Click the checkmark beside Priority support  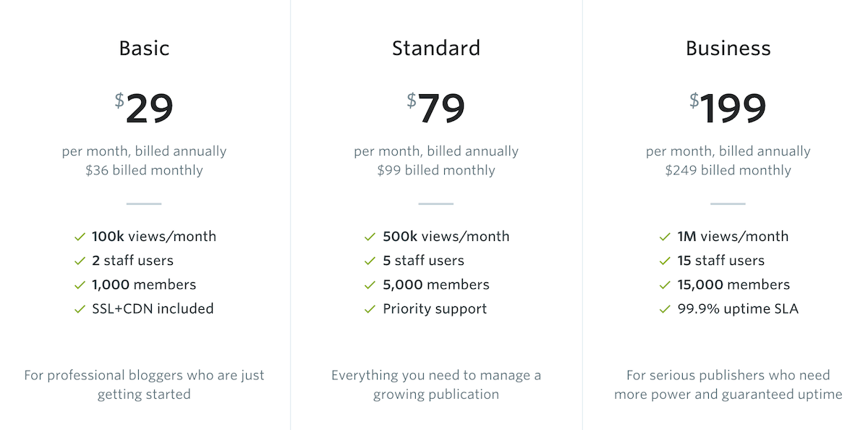click(371, 309)
